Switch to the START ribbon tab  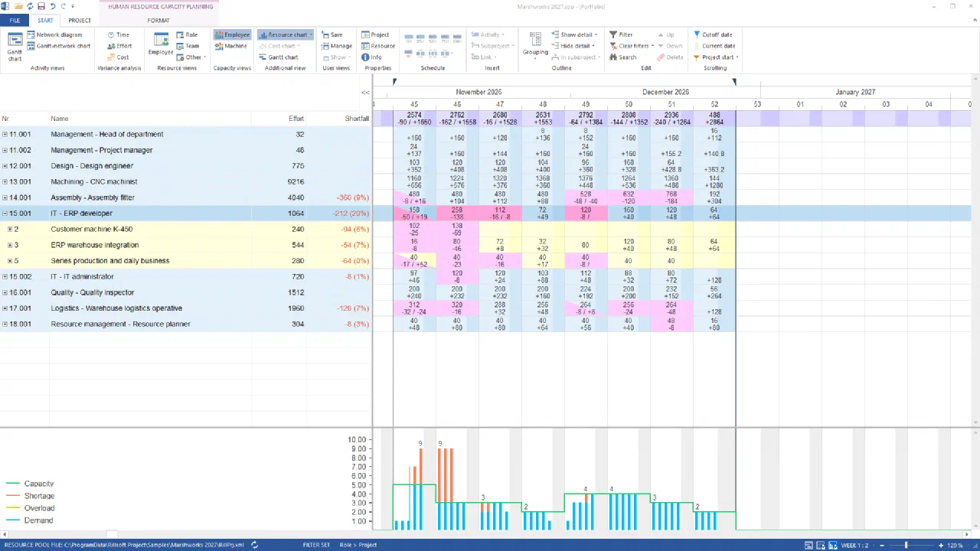pyautogui.click(x=45, y=21)
